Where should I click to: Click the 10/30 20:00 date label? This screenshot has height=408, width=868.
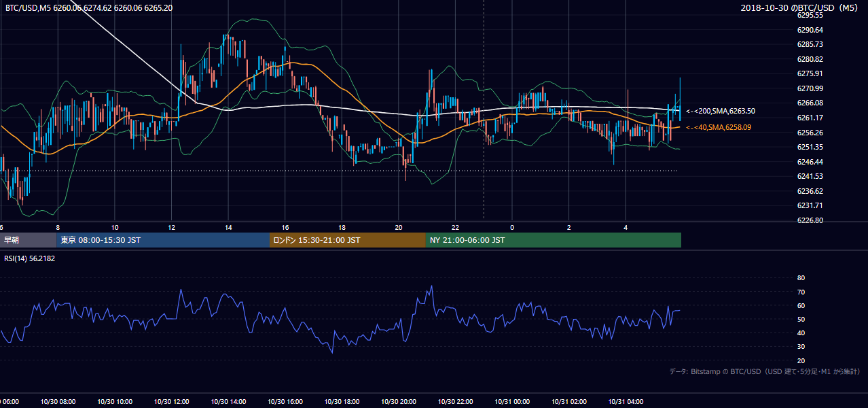pos(399,402)
